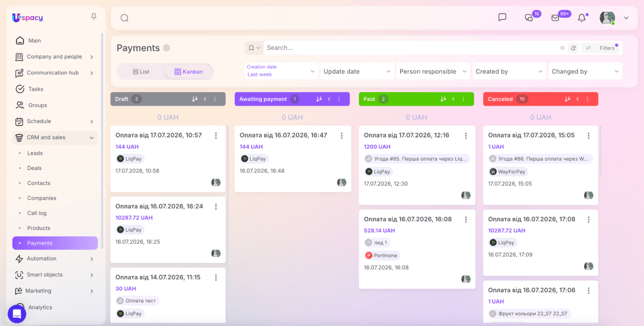Pin the sidebar with the pin icon
The width and height of the screenshot is (644, 326).
pos(94,17)
